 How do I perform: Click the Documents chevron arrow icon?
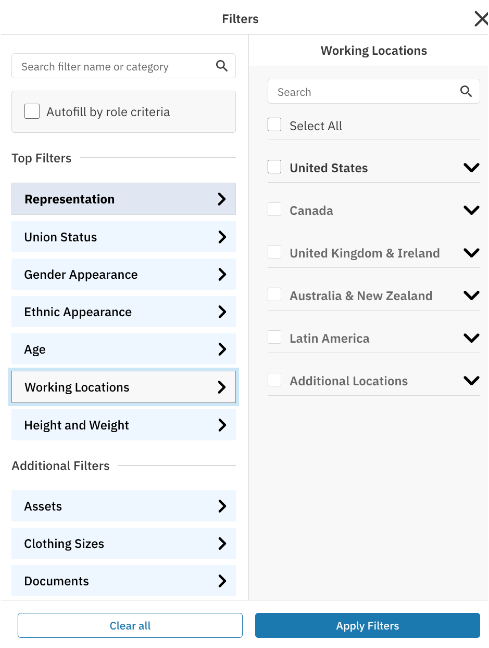[222, 581]
